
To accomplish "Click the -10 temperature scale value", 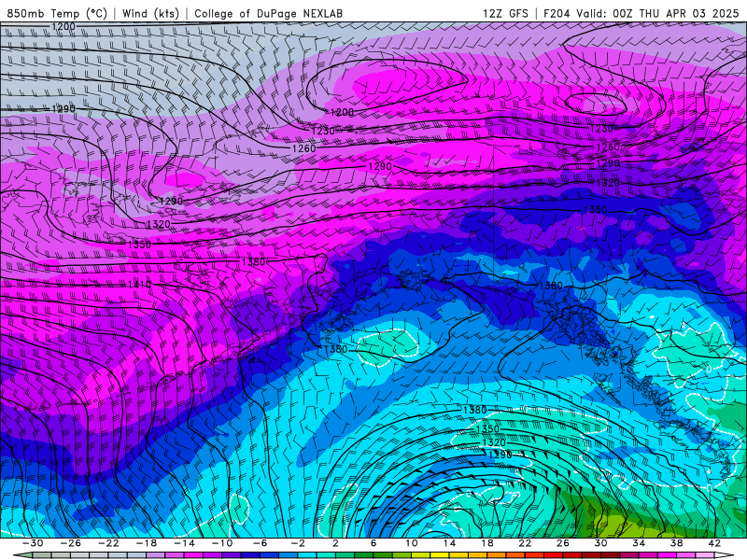I will pyautogui.click(x=222, y=543).
